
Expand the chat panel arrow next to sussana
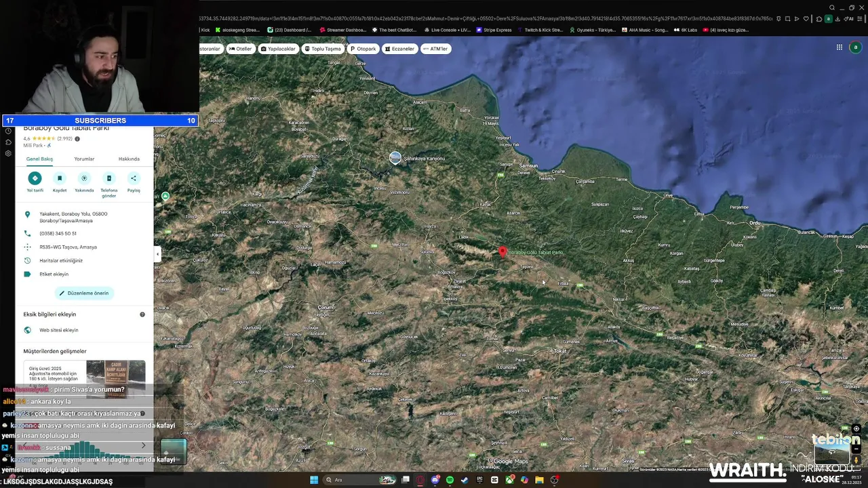pos(143,445)
